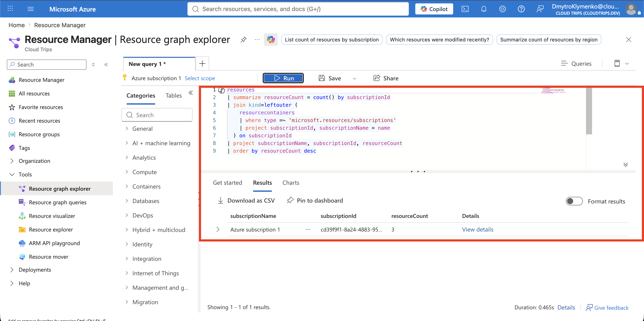Switch to the Charts tab
644x321 pixels.
pyautogui.click(x=290, y=182)
